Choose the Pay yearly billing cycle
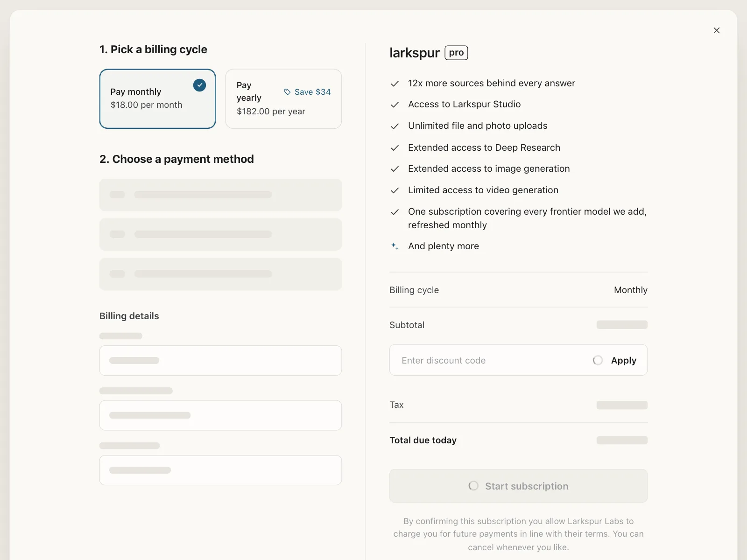Image resolution: width=747 pixels, height=560 pixels. [x=283, y=99]
